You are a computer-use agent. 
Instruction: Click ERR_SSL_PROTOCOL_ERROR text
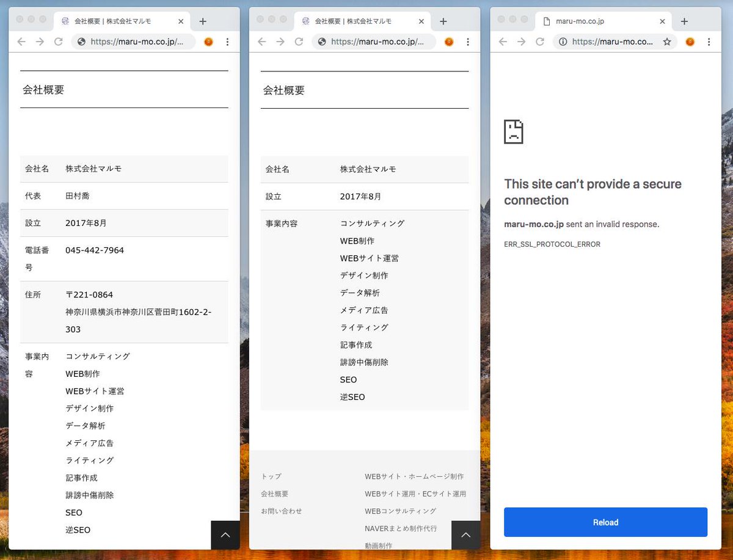click(x=552, y=244)
